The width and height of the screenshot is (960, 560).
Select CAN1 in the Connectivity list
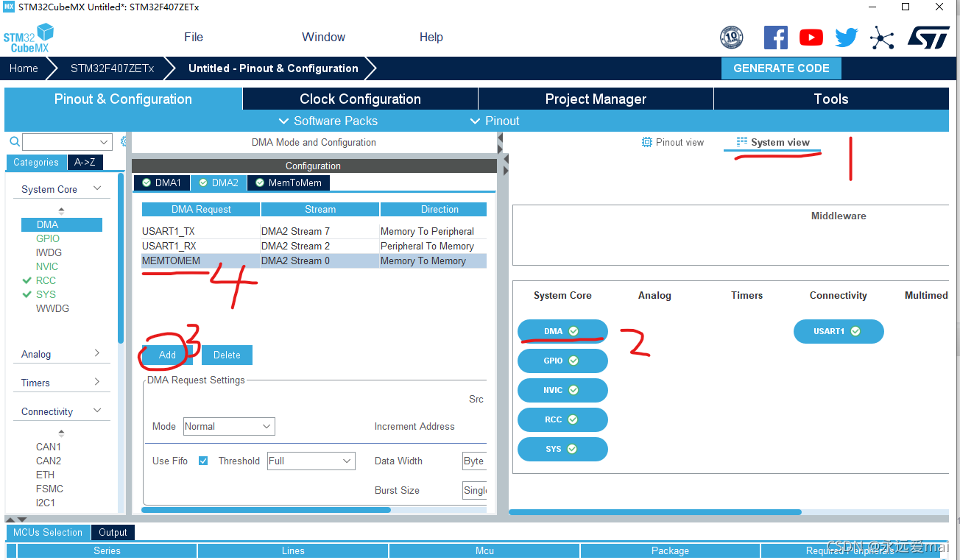pos(49,447)
